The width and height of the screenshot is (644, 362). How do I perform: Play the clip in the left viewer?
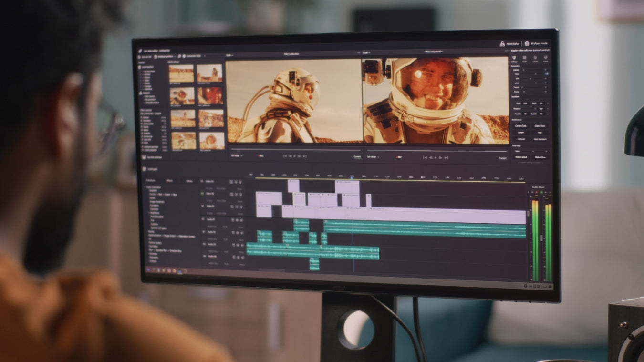tap(294, 156)
